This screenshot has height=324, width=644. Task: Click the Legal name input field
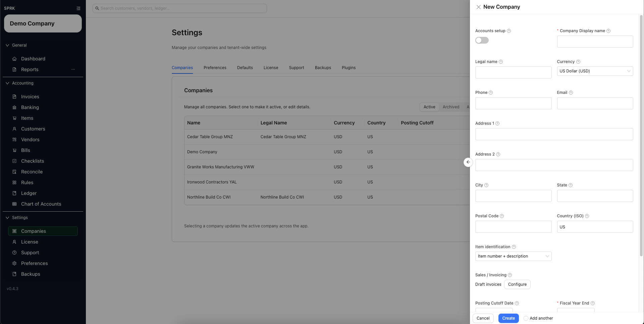[513, 72]
